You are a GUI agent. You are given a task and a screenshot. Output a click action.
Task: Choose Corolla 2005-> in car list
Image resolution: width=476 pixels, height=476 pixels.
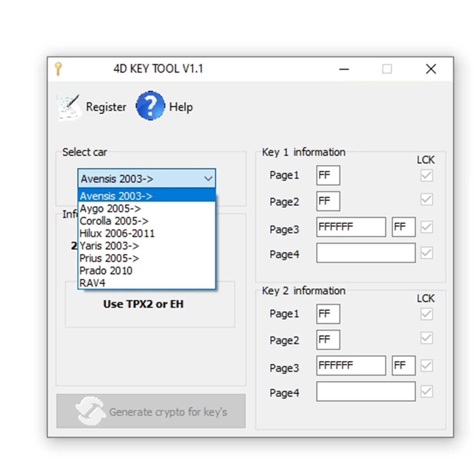tap(147, 221)
